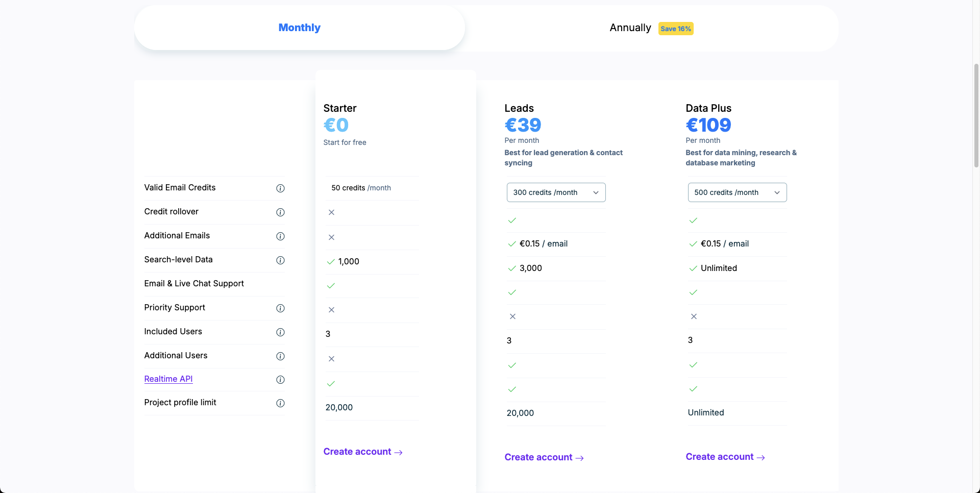The height and width of the screenshot is (493, 980).
Task: Open Data Plus 500 credits /month dropdown
Action: tap(738, 192)
